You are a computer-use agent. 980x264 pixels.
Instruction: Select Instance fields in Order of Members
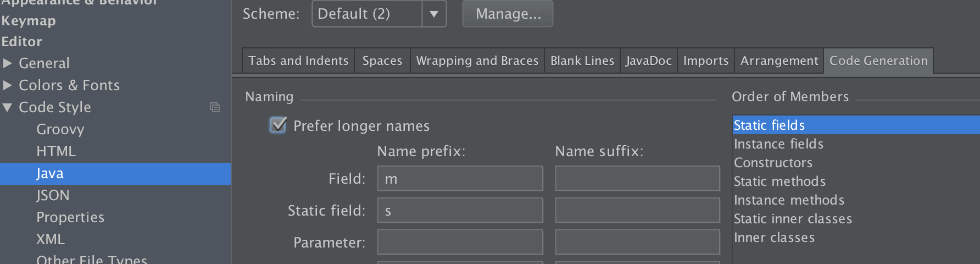[778, 144]
